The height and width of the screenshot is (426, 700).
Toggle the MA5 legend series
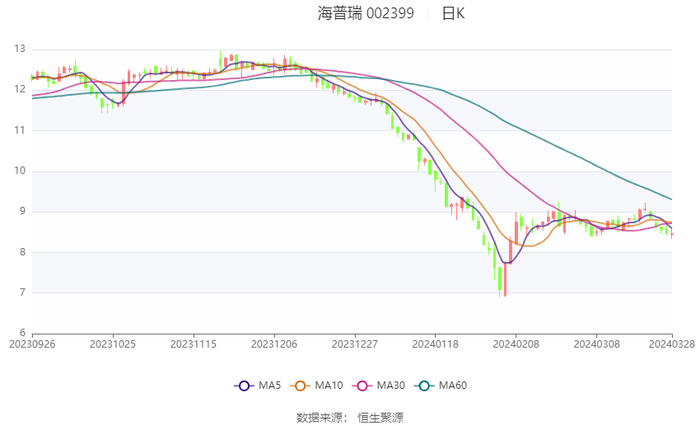[258, 385]
